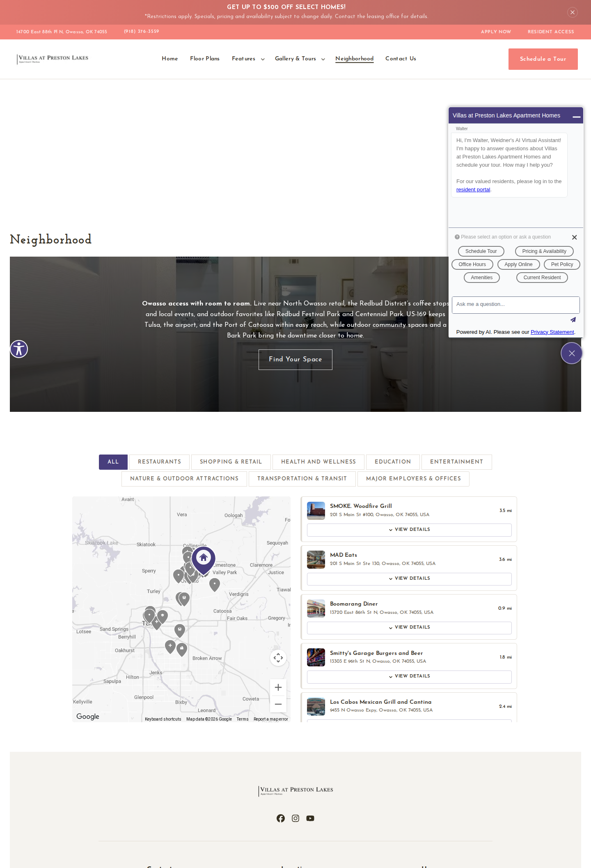
Task: Filter by Nature & Outdoor Attractions
Action: pos(184,479)
